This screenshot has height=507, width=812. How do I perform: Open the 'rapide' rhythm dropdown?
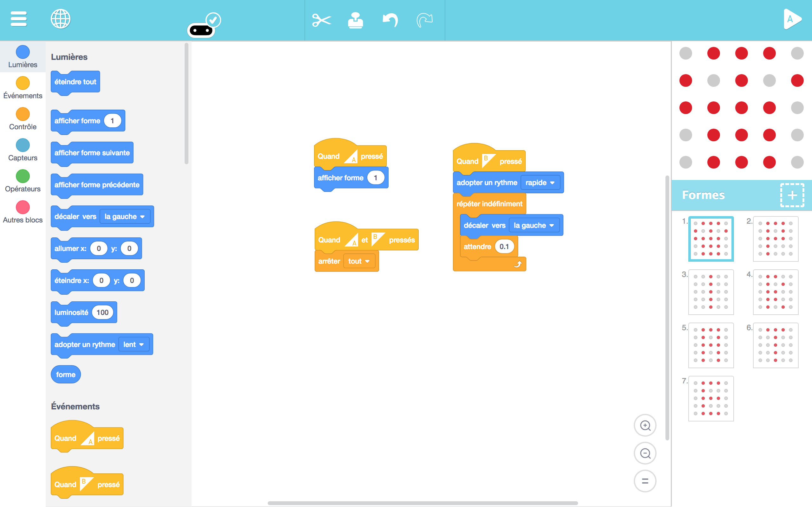click(x=540, y=183)
